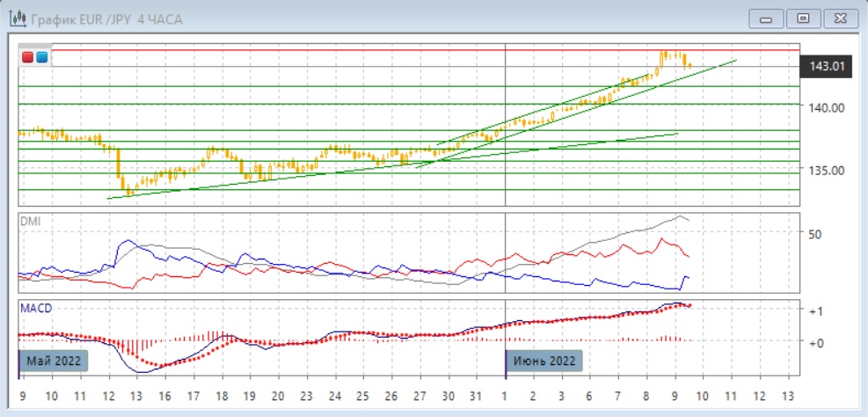
Task: Click the DMI indicator label
Action: point(31,222)
